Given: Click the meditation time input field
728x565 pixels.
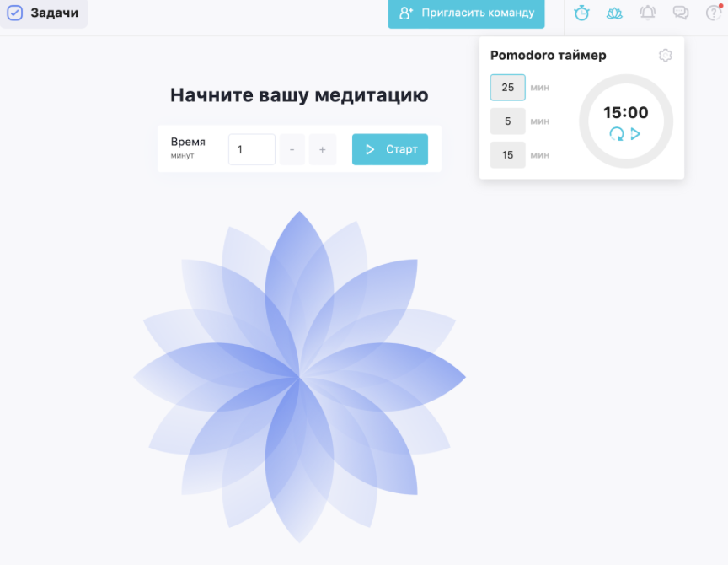Looking at the screenshot, I should click(x=252, y=149).
